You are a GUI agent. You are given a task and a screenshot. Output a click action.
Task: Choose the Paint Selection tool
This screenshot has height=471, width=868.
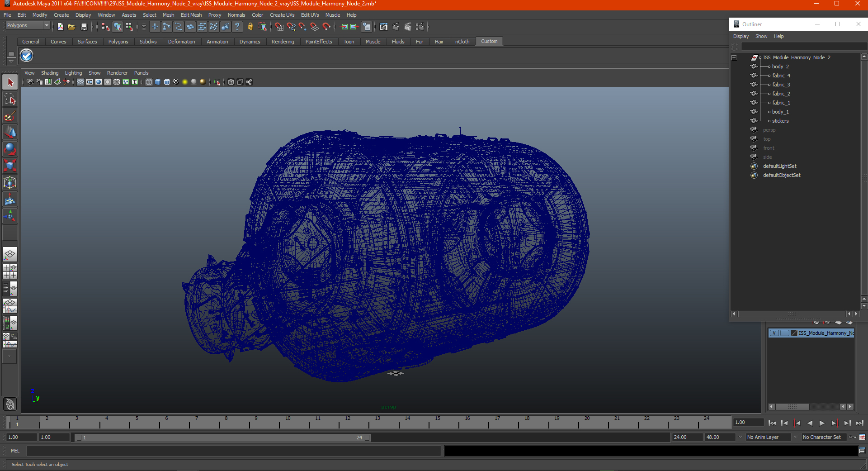click(10, 116)
